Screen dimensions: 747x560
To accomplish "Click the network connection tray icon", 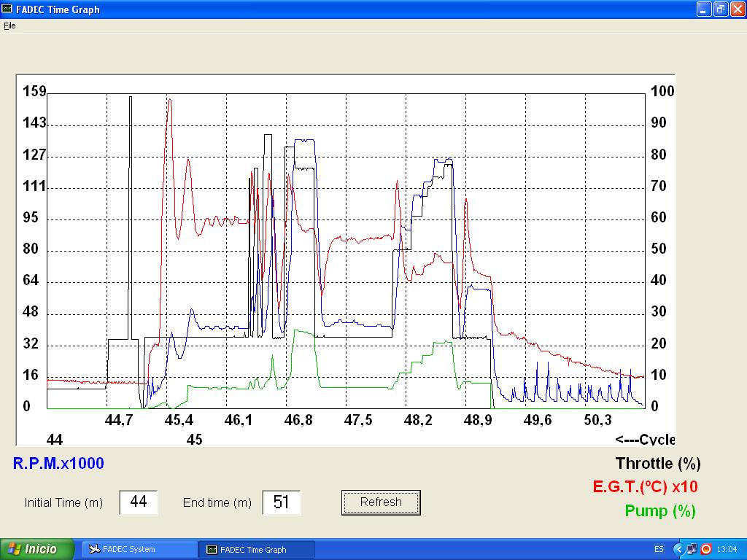I will tap(692, 549).
